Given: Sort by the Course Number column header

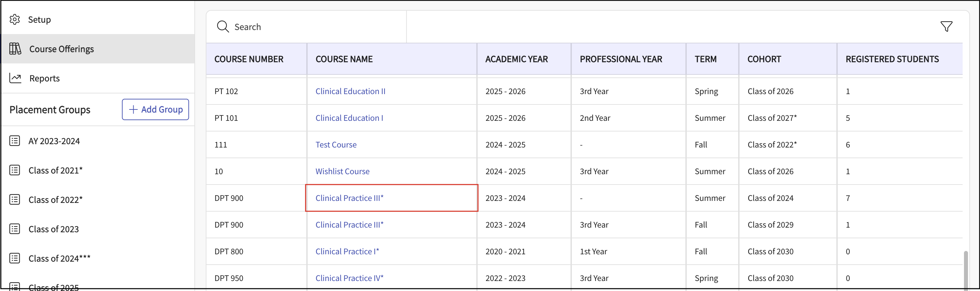Looking at the screenshot, I should tap(249, 59).
